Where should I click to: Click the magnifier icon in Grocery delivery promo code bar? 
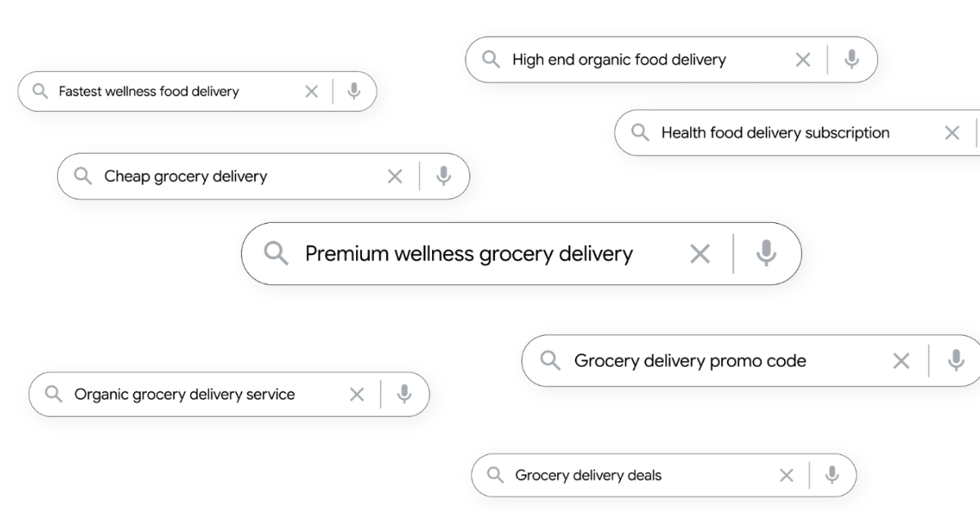548,360
